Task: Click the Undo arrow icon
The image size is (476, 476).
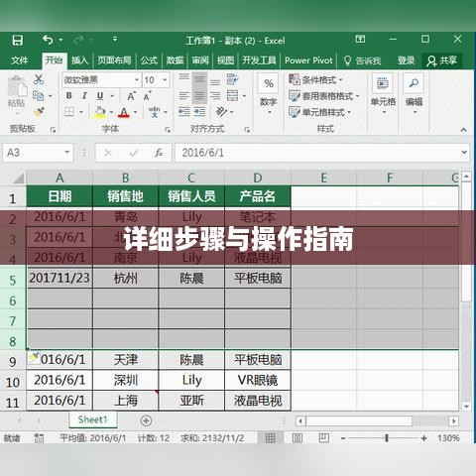Action: [x=48, y=40]
